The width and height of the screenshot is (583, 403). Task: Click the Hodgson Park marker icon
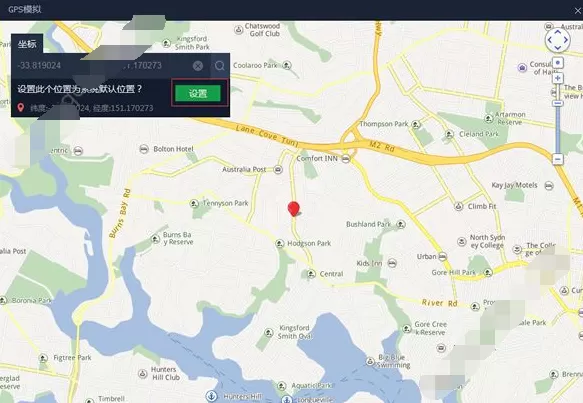pyautogui.click(x=280, y=244)
